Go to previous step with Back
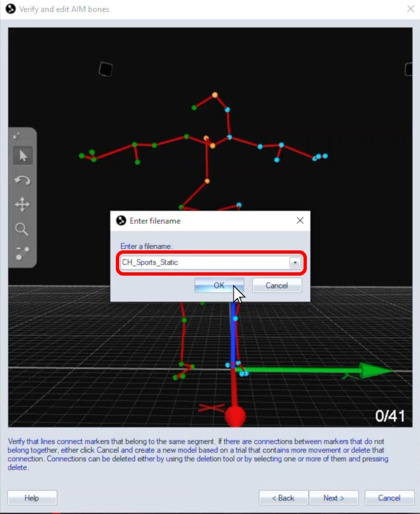Image resolution: width=420 pixels, height=514 pixels. (283, 498)
